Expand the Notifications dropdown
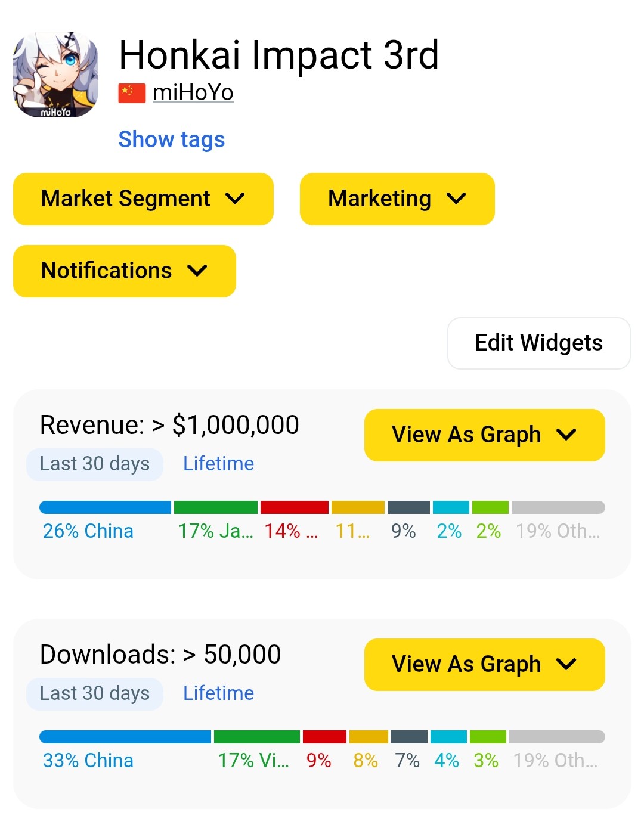644x837 pixels. pos(125,271)
